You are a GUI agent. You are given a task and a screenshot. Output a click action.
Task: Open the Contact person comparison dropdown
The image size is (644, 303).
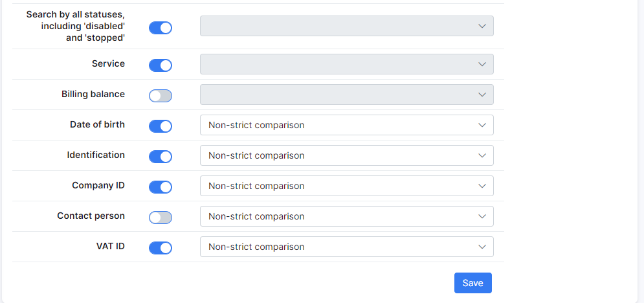click(347, 216)
